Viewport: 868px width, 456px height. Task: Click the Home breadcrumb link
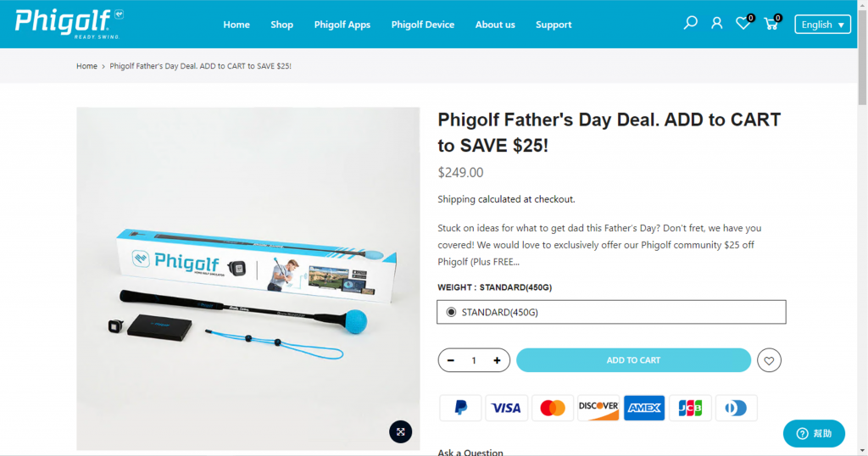(86, 66)
